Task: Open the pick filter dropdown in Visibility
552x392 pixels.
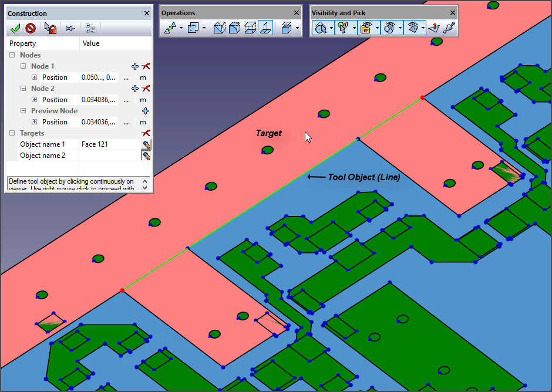Action: (x=354, y=28)
